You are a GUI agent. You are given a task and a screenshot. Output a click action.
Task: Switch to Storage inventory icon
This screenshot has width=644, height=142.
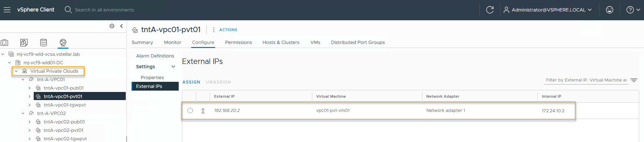(43, 43)
